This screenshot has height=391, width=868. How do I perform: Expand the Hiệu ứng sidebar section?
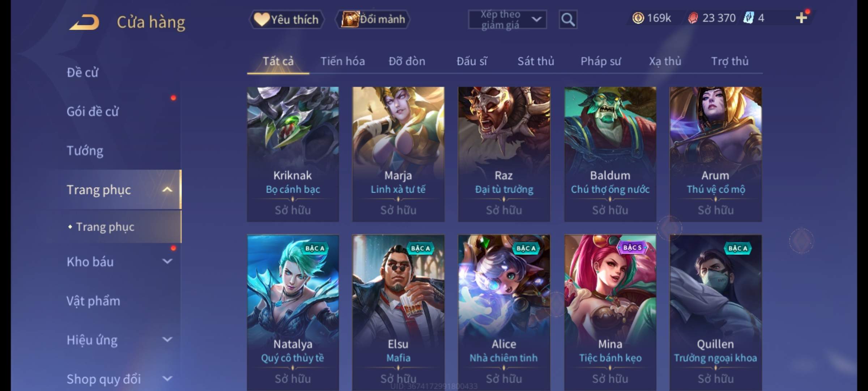click(x=167, y=340)
